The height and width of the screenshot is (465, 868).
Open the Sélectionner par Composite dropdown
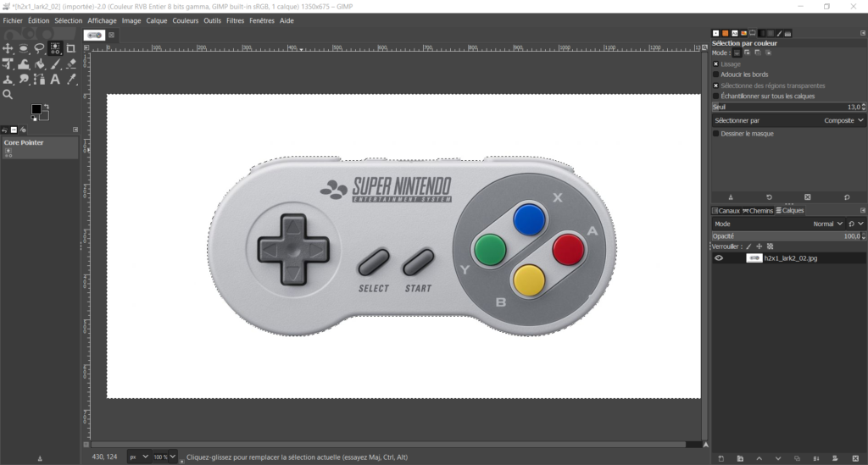tap(787, 120)
